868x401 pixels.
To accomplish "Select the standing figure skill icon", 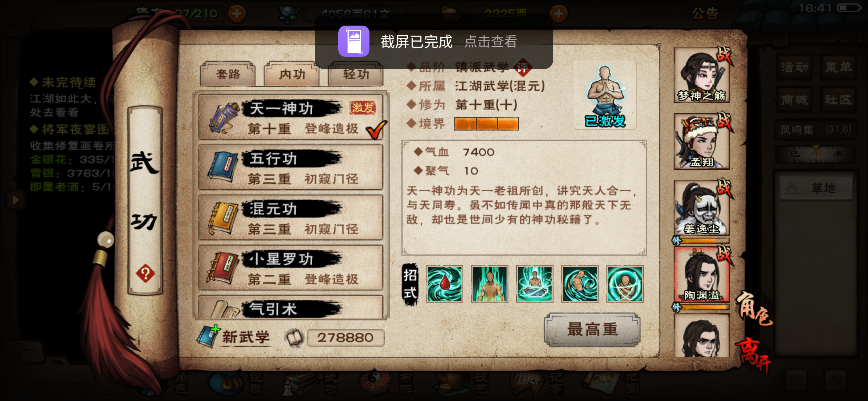I will 490,284.
